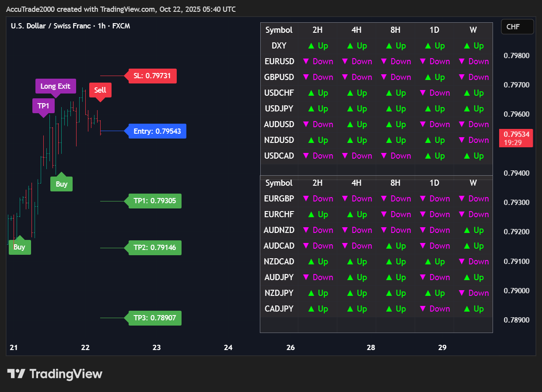Click the purple TP1 signal marker
The width and height of the screenshot is (542, 392).
[43, 106]
